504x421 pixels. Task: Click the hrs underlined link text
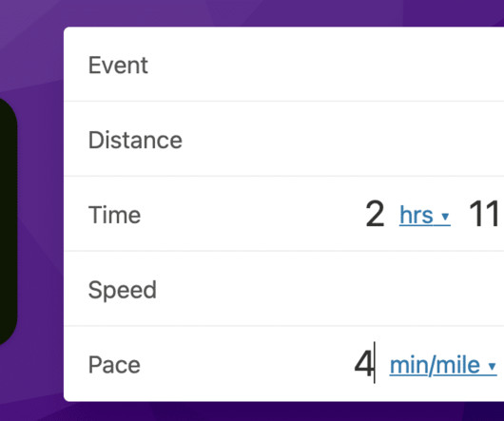point(417,215)
